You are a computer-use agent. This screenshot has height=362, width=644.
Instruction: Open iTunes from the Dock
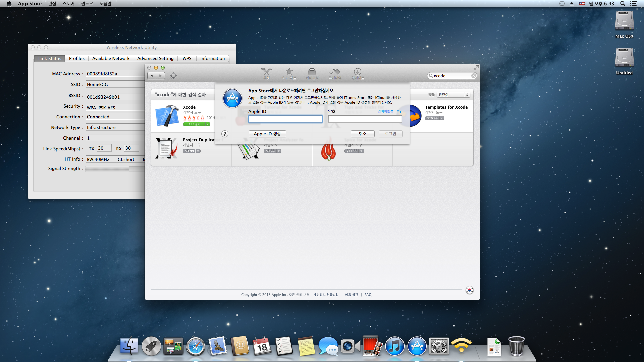394,347
